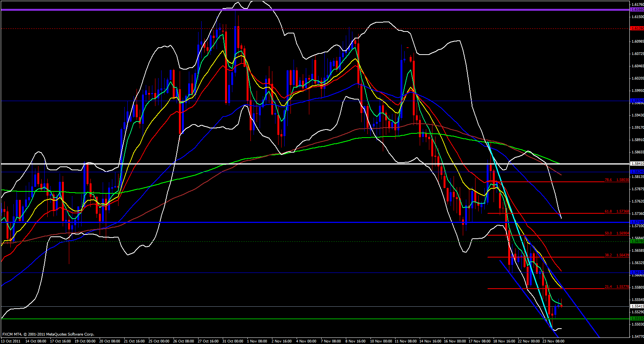Select the red dashed 1.61260 price label

click(637, 28)
